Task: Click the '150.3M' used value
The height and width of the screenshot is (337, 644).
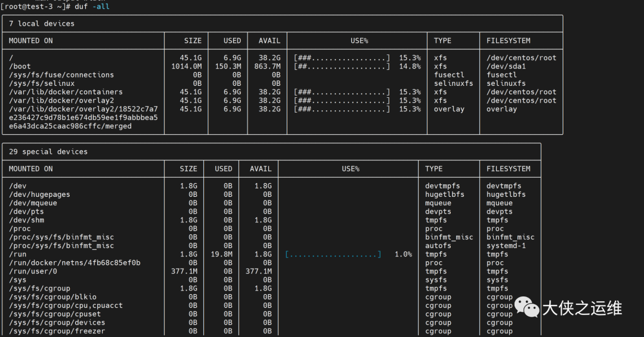Action: point(228,66)
